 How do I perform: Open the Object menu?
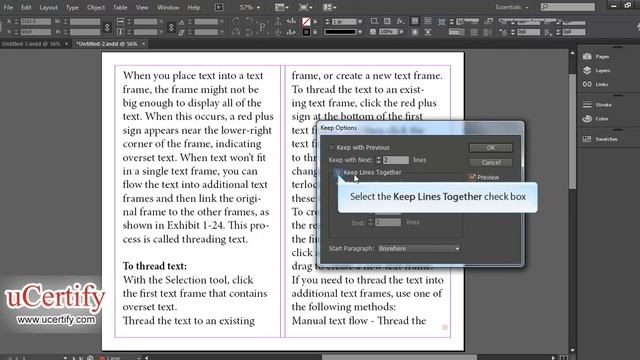point(96,7)
